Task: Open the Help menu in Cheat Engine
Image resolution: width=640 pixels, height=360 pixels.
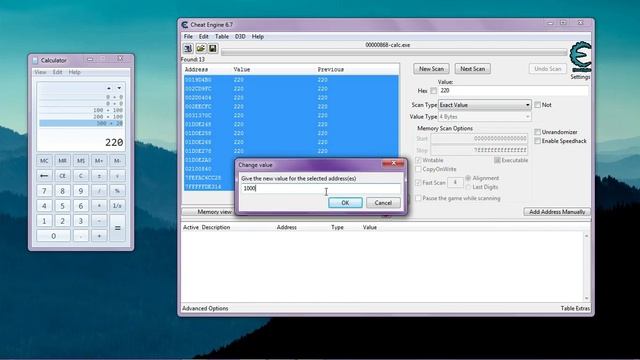Action: click(x=258, y=36)
